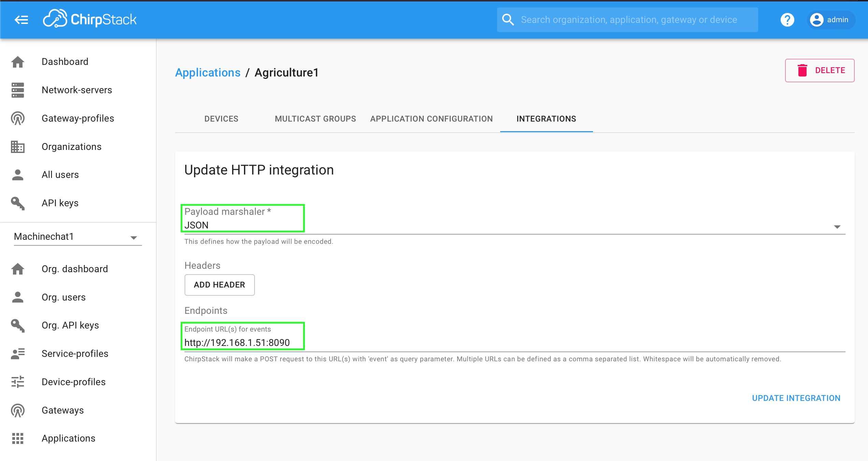Open Gateways via the antenna icon
Screen dimensions: 868x461
click(x=18, y=410)
